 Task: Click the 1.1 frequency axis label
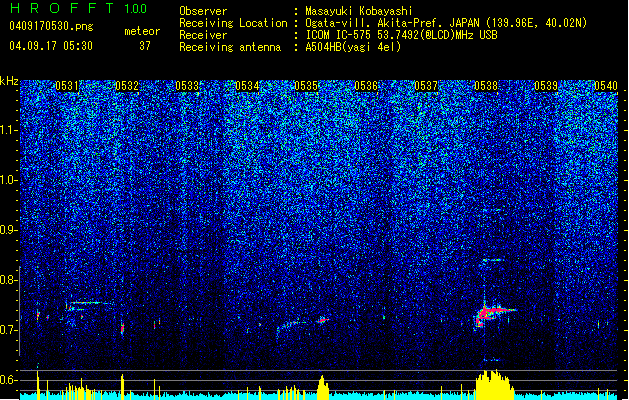[9, 130]
